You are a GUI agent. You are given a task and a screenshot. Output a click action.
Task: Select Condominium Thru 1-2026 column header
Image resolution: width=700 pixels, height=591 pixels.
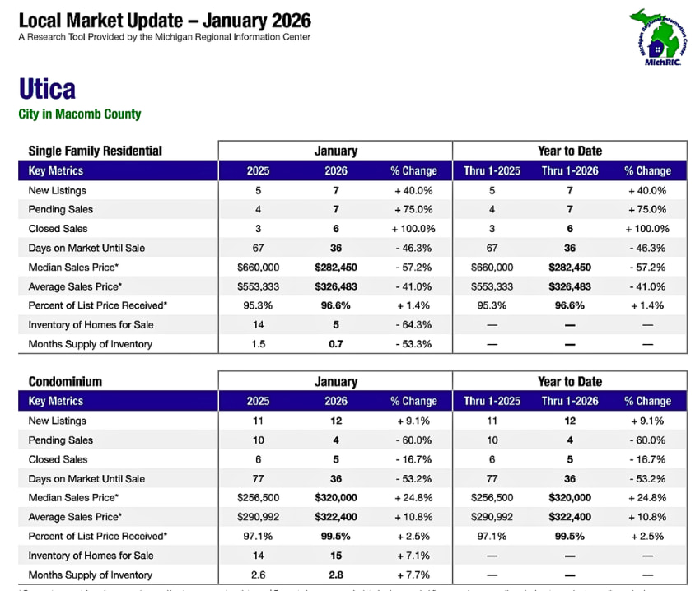pyautogui.click(x=570, y=402)
